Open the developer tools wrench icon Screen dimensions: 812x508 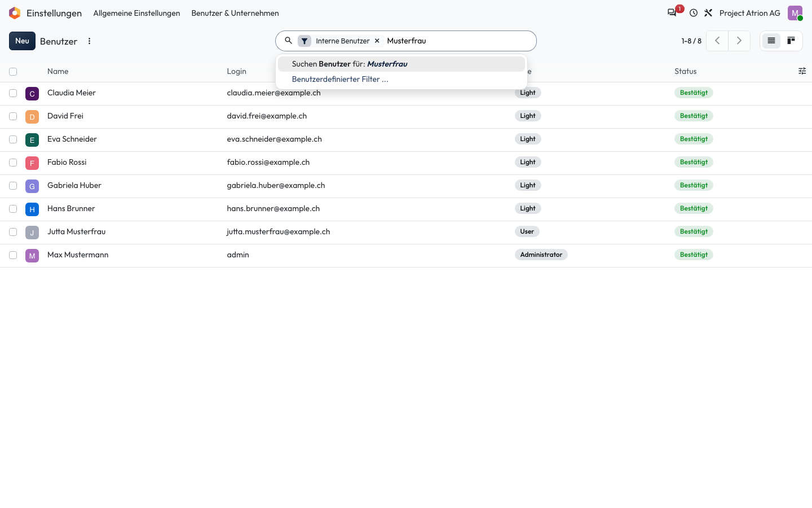click(x=708, y=13)
